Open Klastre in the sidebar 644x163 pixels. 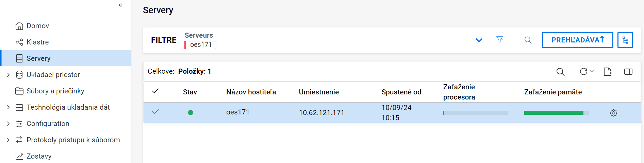pyautogui.click(x=37, y=42)
